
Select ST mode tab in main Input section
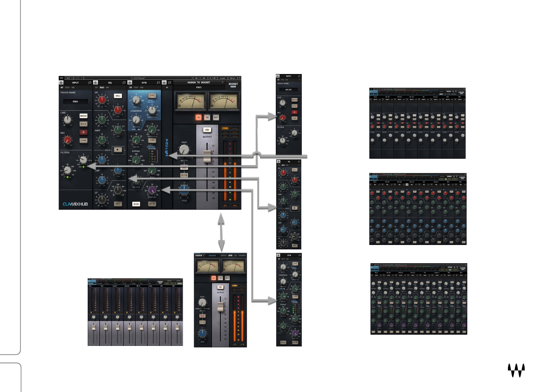[62, 87]
